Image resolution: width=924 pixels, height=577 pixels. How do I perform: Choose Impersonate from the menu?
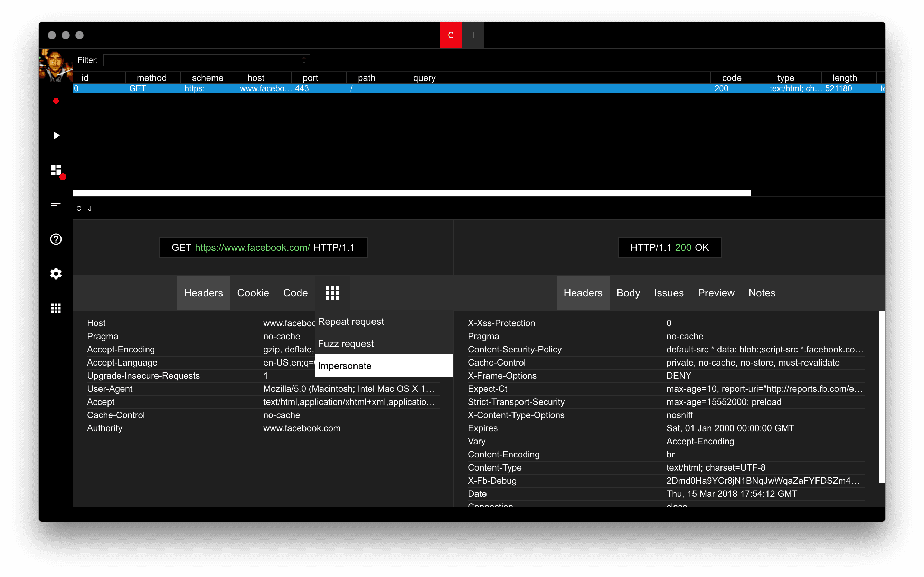pyautogui.click(x=384, y=366)
